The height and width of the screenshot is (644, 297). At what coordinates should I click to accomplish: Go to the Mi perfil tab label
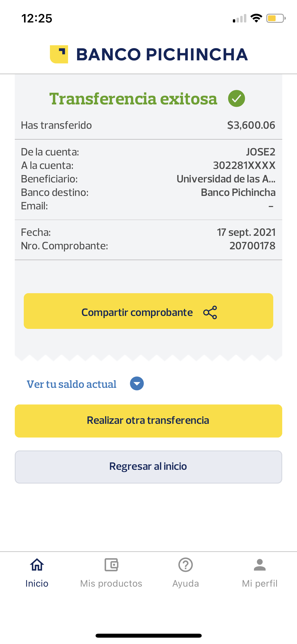260,583
